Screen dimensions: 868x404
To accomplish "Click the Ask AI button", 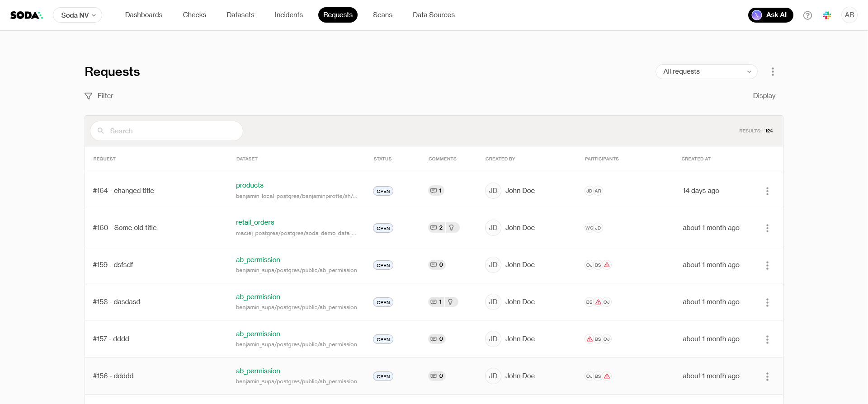I will click(x=770, y=15).
